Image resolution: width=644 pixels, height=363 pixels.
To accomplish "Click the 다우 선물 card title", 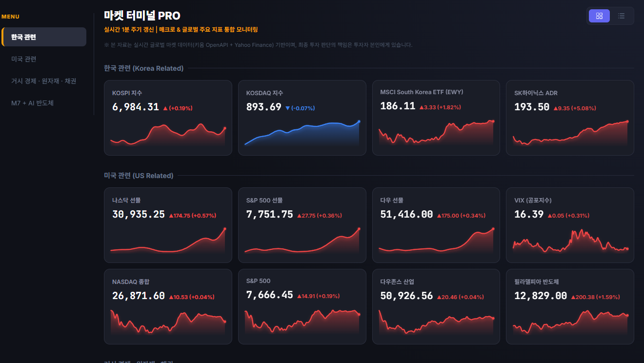I will [392, 201].
